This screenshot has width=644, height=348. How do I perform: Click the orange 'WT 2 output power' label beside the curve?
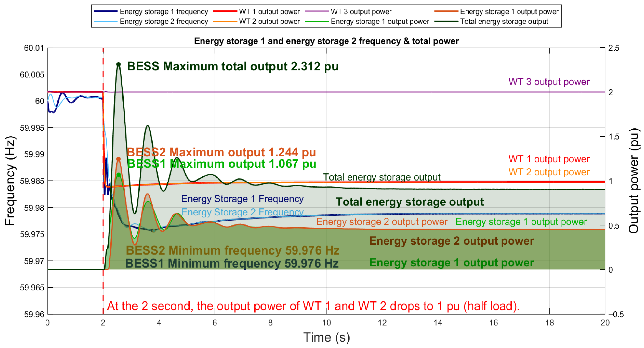(x=549, y=172)
